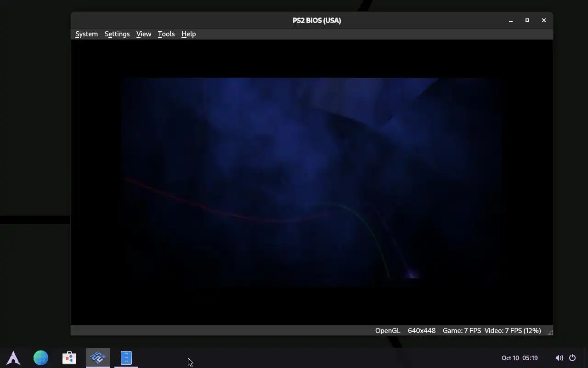
Task: Open the View menu
Action: [144, 34]
